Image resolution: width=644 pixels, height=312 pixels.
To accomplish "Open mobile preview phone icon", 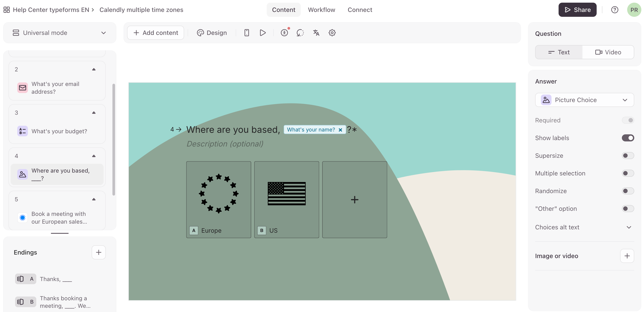I will tap(247, 33).
